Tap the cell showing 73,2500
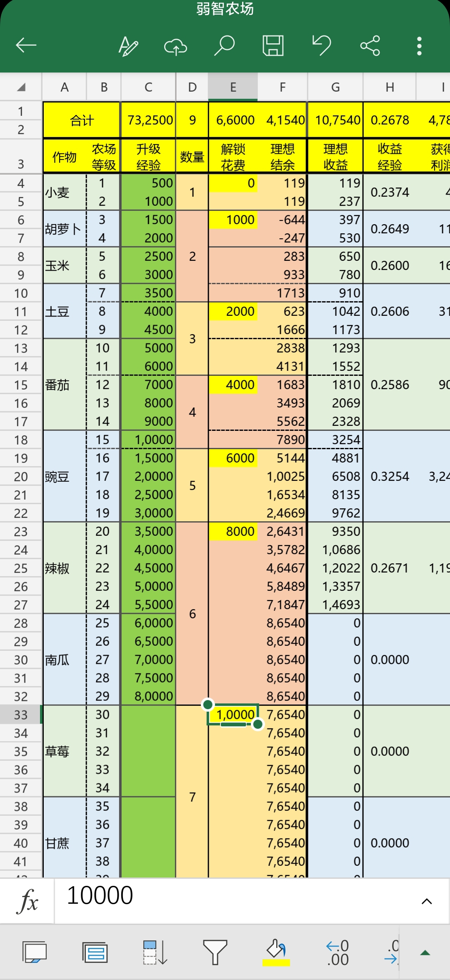This screenshot has width=450, height=980. (148, 120)
